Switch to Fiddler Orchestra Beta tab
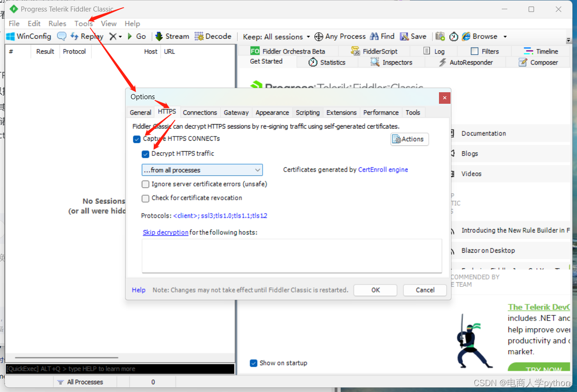The height and width of the screenshot is (392, 577). (288, 51)
